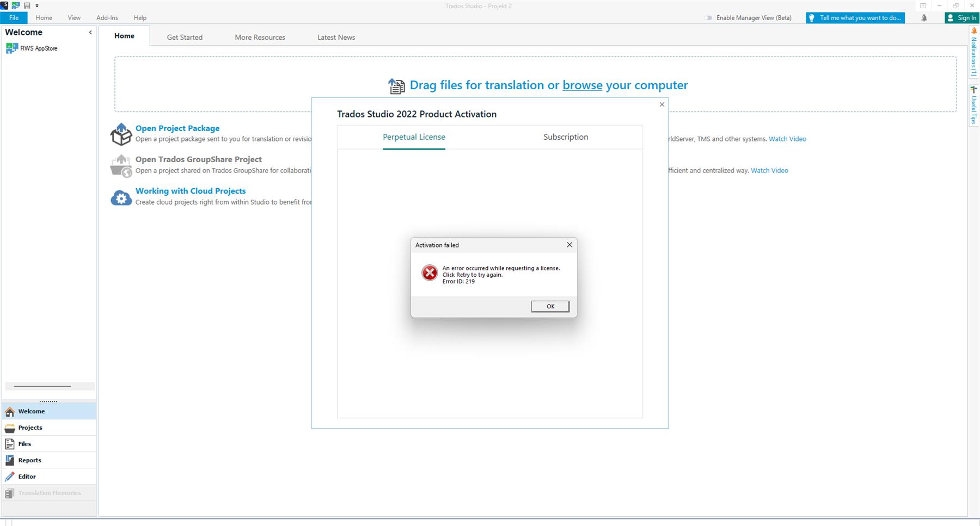Select the Subscription tab

tap(566, 137)
